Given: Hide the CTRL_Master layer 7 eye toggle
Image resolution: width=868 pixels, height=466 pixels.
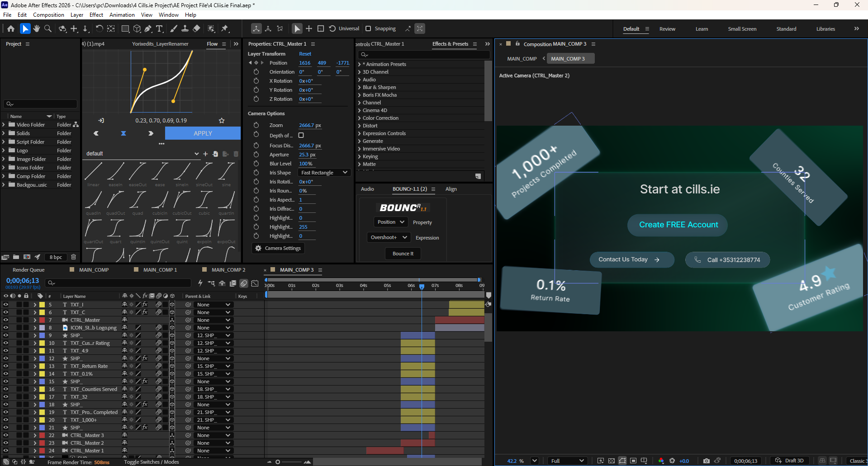Looking at the screenshot, I should [x=6, y=320].
